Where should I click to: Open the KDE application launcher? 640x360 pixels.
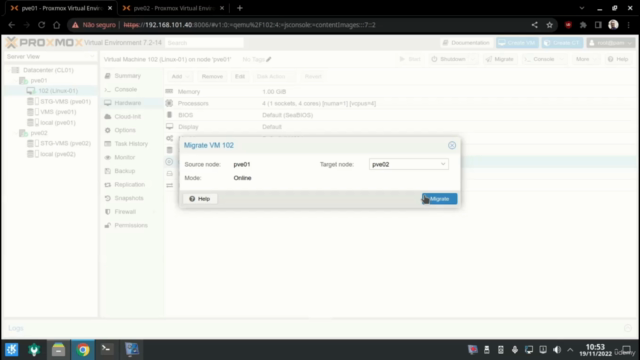tap(11, 349)
